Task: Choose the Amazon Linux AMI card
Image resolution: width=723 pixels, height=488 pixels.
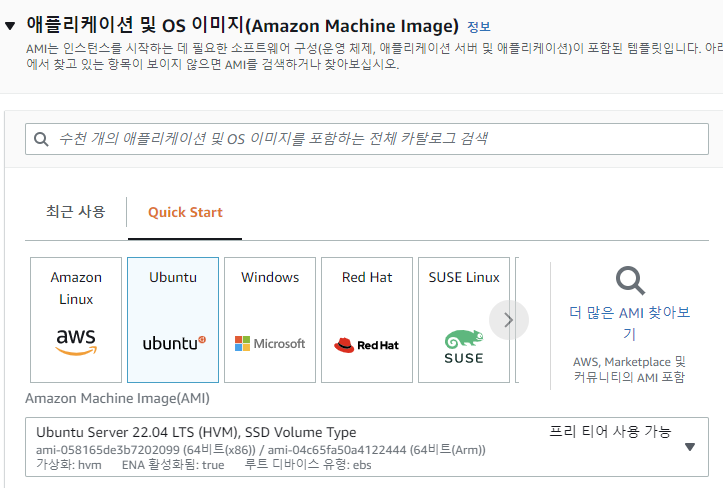Action: pyautogui.click(x=76, y=320)
